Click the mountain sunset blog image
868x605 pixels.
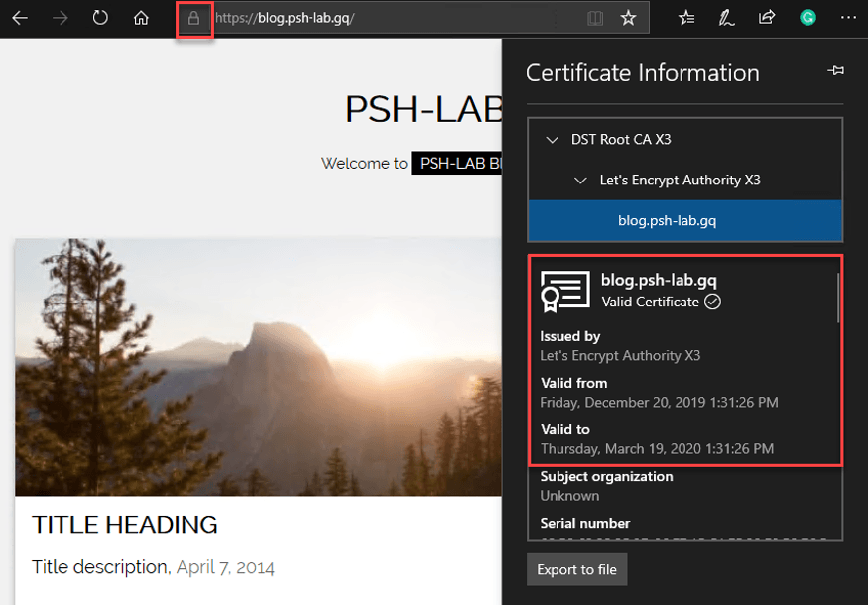click(x=258, y=367)
